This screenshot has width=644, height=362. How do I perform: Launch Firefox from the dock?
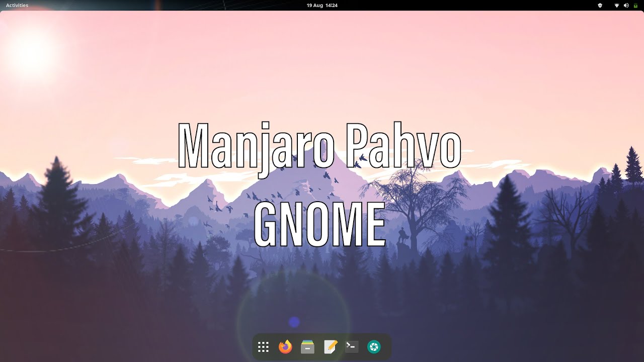pyautogui.click(x=285, y=347)
